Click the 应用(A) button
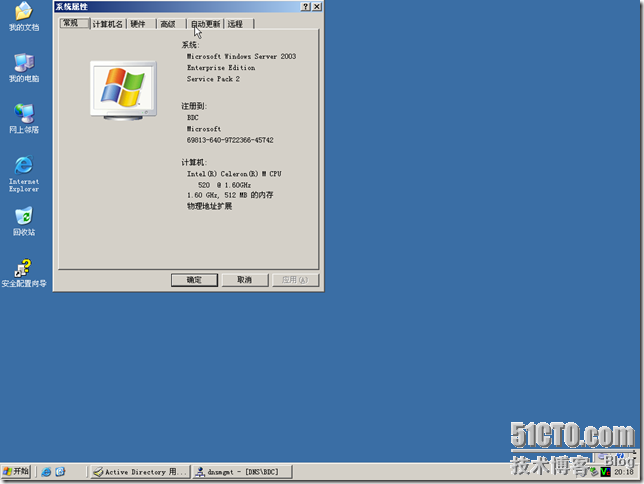644x484 pixels. coord(295,280)
